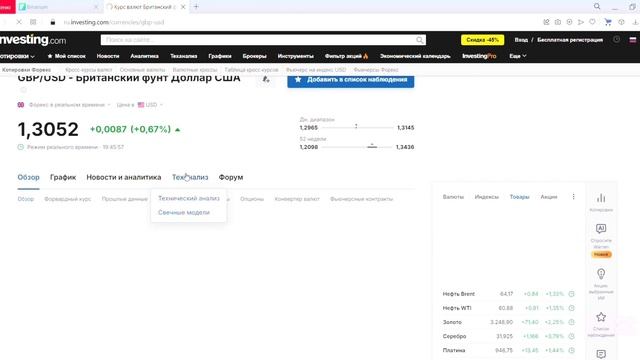The width and height of the screenshot is (640, 360).
Task: Open Основные валюты sub-navigation link
Action: tap(142, 70)
